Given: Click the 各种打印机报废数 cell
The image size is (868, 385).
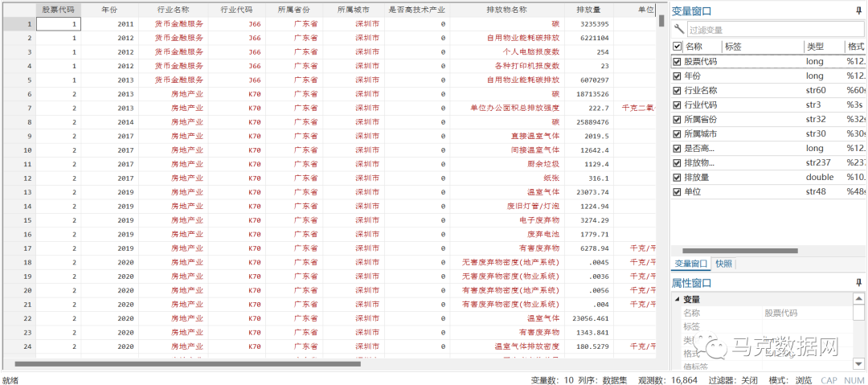Looking at the screenshot, I should tap(507, 66).
